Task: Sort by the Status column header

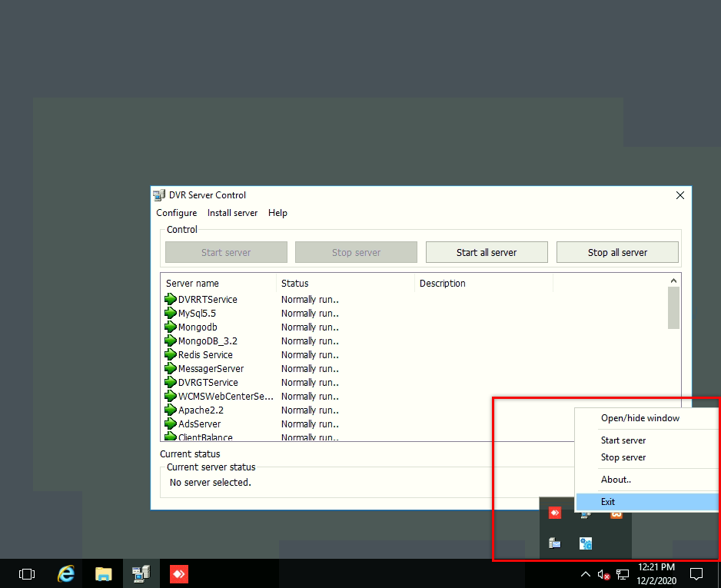Action: (345, 283)
